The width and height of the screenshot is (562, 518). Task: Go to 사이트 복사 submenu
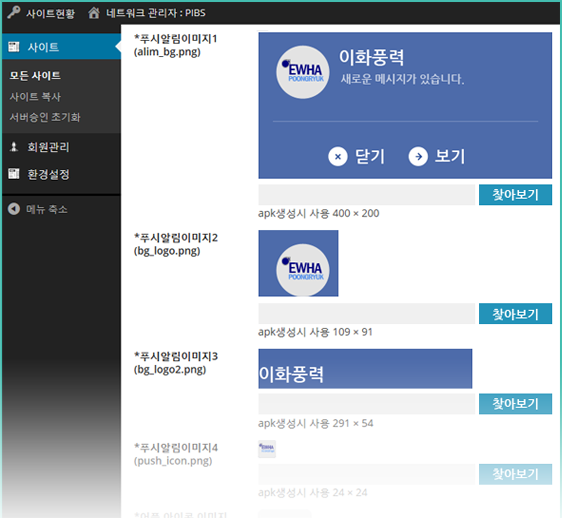tap(35, 96)
